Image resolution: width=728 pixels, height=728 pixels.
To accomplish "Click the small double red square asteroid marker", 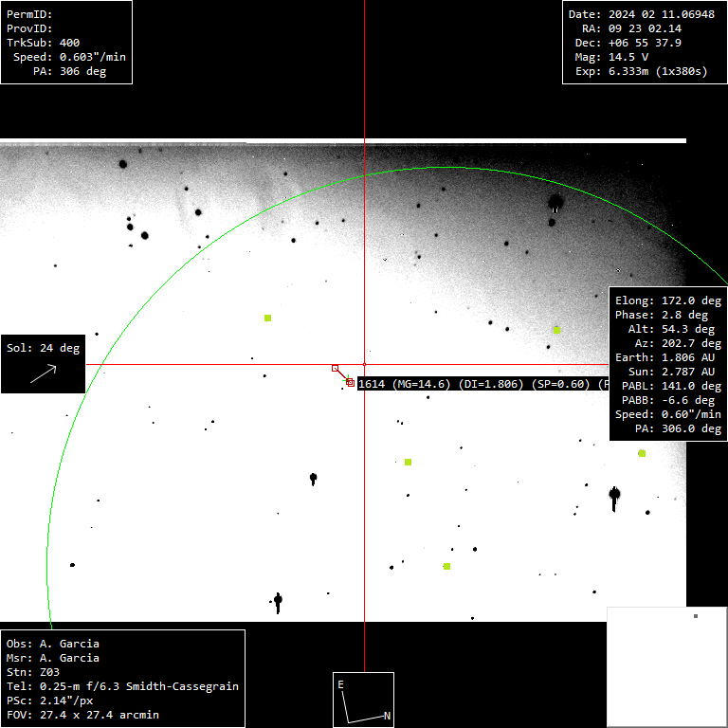I will click(x=351, y=383).
